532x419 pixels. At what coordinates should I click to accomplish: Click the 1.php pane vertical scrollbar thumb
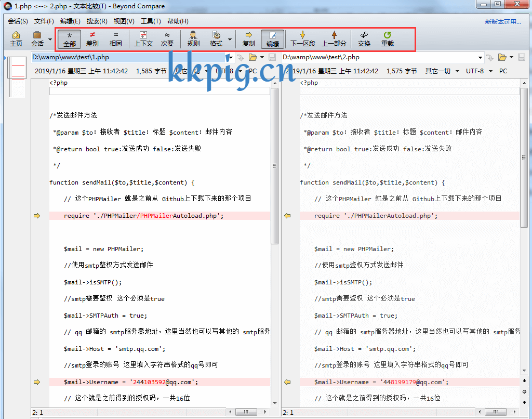pyautogui.click(x=275, y=166)
